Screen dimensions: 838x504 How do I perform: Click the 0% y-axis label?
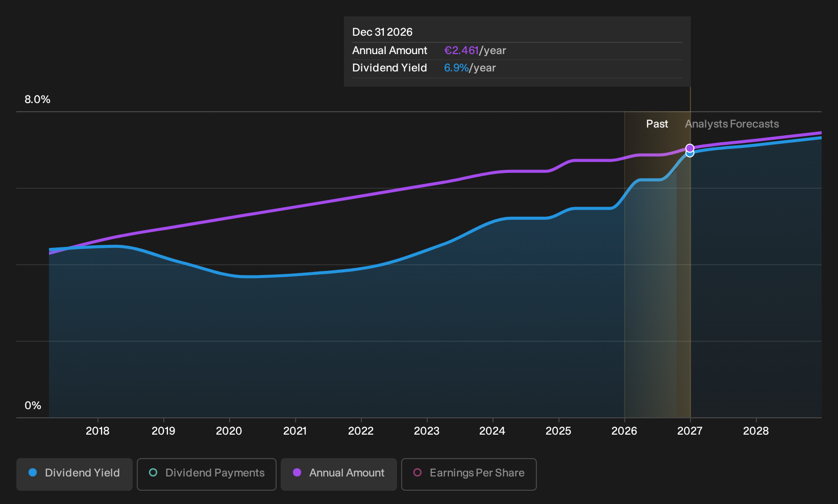[33, 406]
